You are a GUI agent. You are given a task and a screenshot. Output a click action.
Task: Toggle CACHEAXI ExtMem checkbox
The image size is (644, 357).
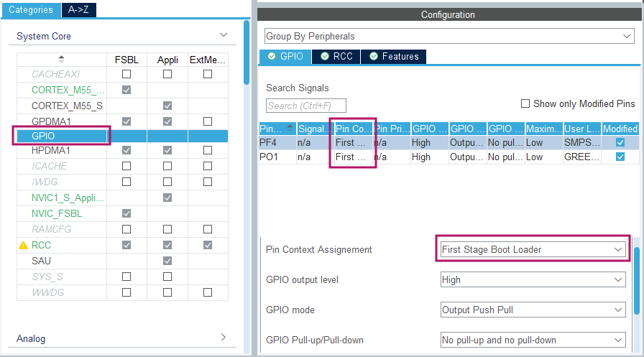click(208, 74)
